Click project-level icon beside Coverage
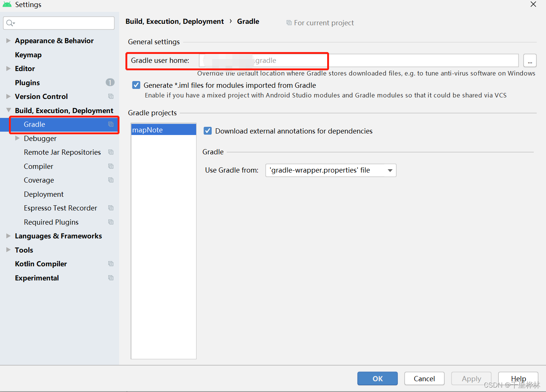 111,180
